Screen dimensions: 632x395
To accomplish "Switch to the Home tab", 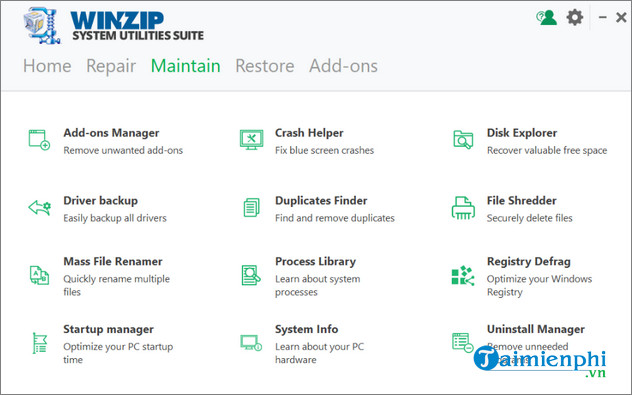I will click(x=47, y=66).
